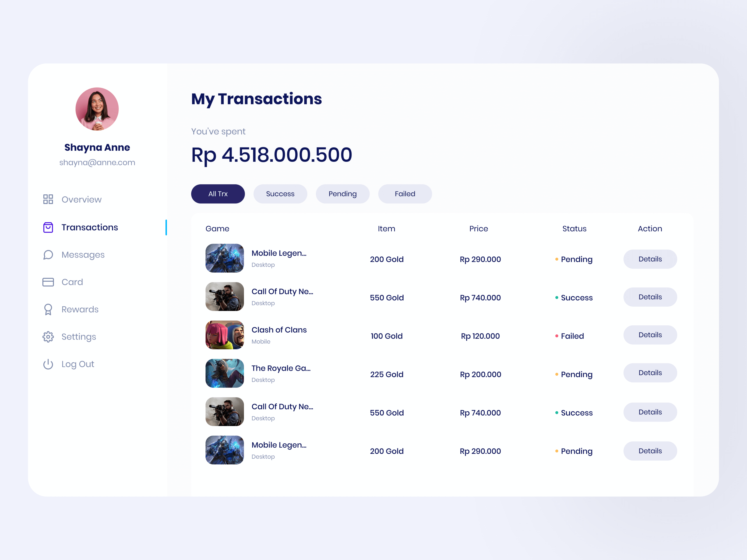Click the Transactions shopping bag icon
747x560 pixels.
[x=48, y=227]
